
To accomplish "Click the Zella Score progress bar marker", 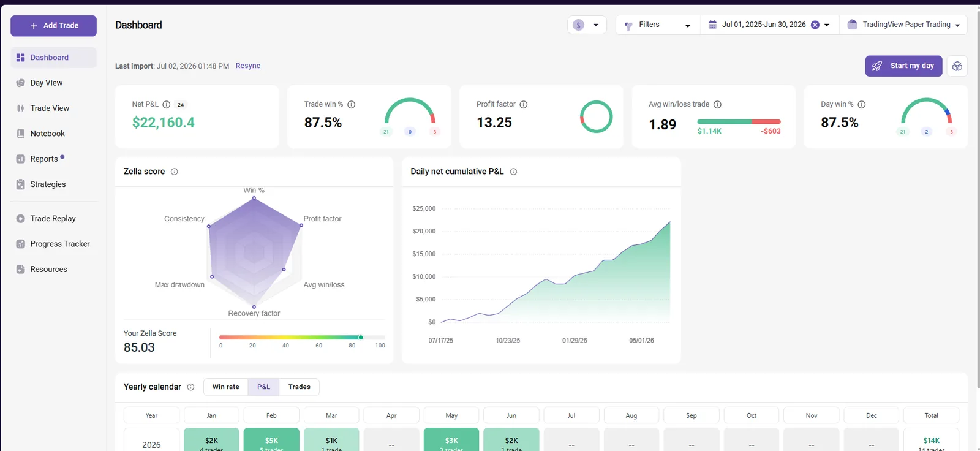I will (361, 338).
